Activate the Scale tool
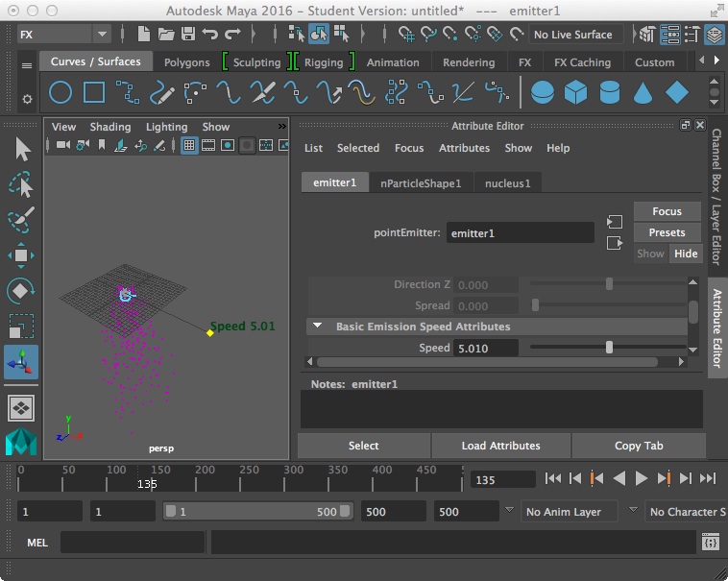 pyautogui.click(x=21, y=327)
